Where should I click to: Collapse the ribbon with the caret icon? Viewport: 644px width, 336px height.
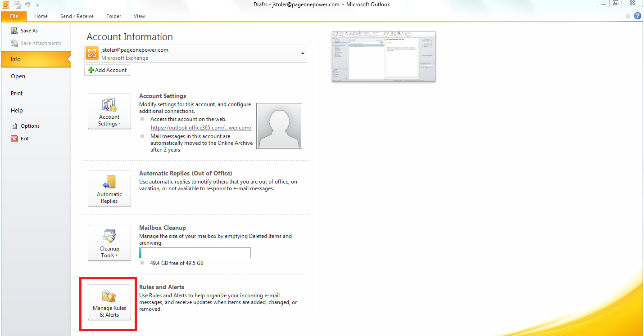[x=628, y=16]
